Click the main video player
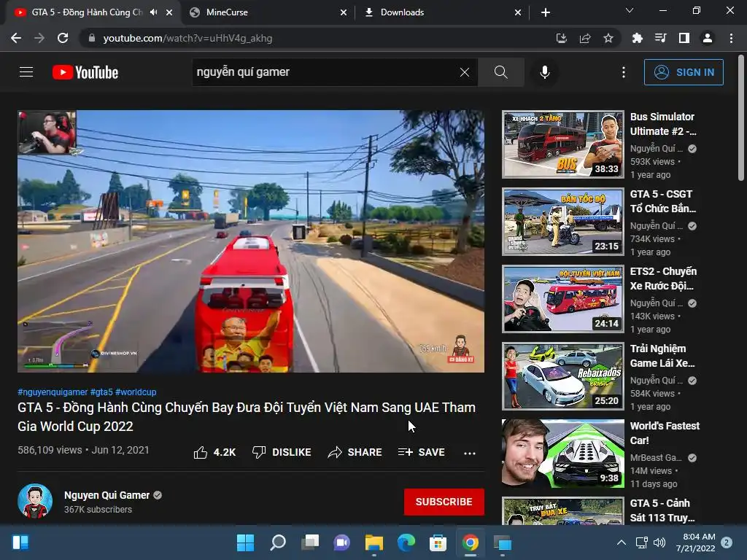 point(251,241)
